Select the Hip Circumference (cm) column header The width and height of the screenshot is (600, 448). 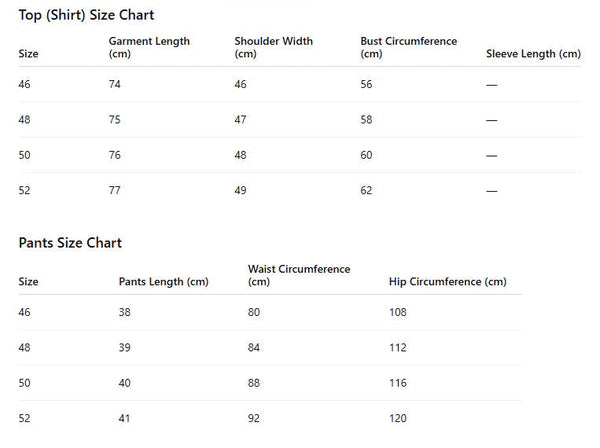click(x=448, y=282)
